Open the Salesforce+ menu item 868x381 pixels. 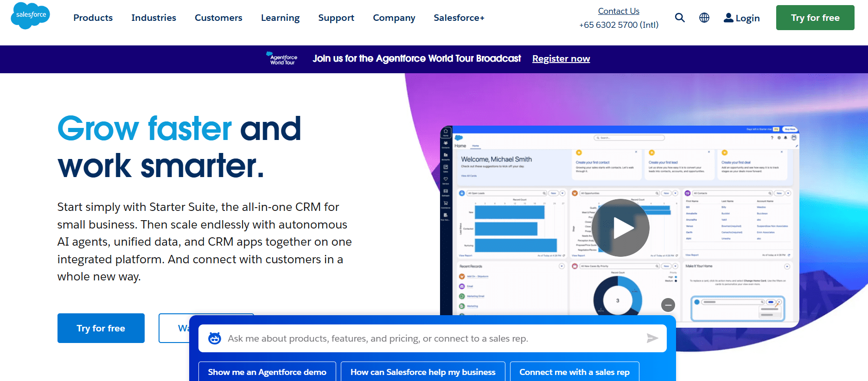pyautogui.click(x=459, y=18)
